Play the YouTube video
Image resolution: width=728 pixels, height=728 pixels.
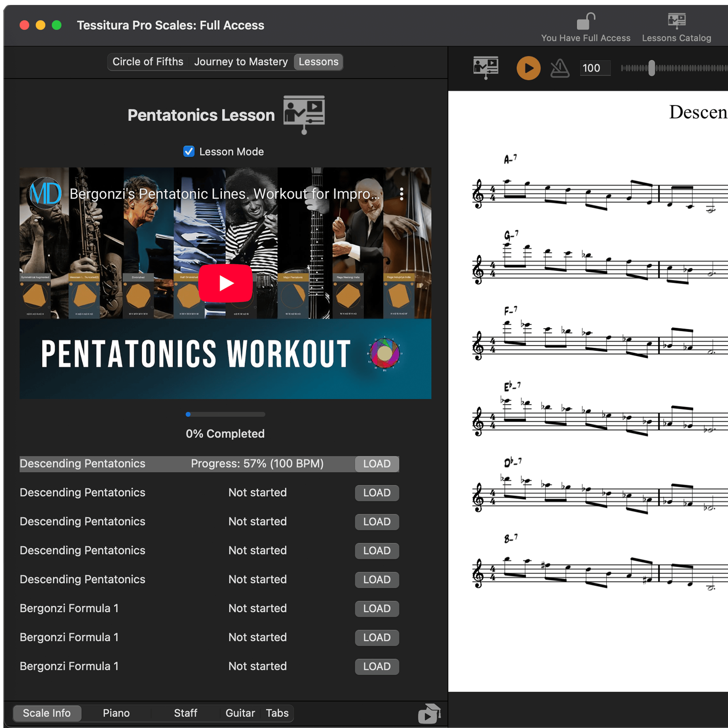coord(225,283)
